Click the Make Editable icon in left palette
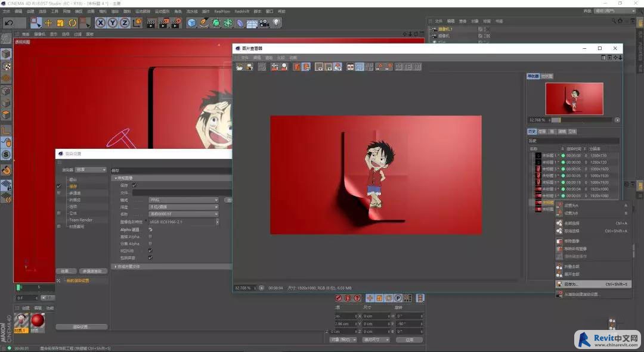Image resolution: width=644 pixels, height=352 pixels. [6, 39]
